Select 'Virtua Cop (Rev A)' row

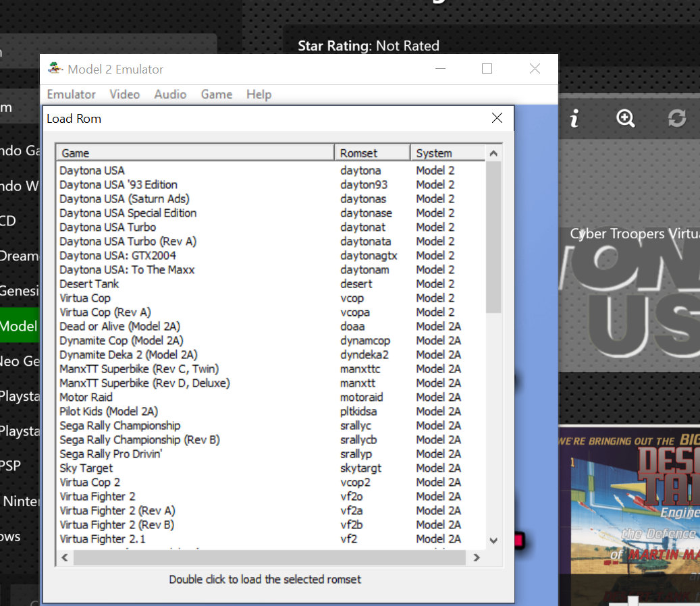click(271, 312)
